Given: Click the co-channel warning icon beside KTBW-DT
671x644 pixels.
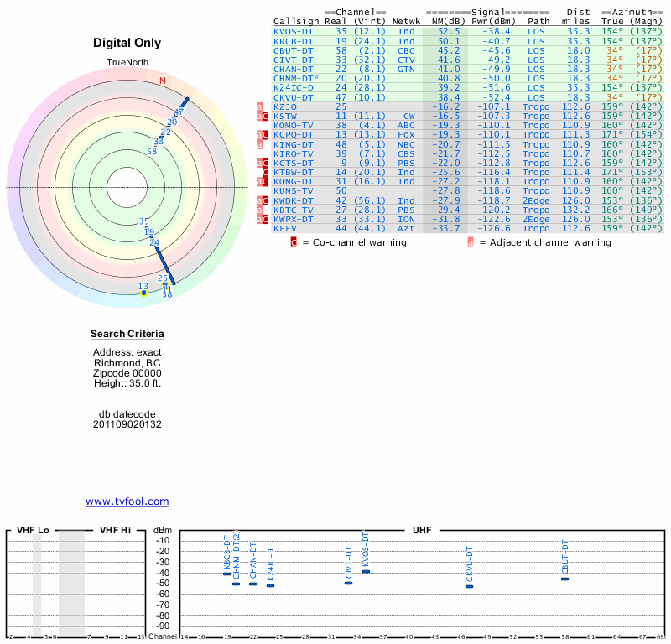Looking at the screenshot, I should pyautogui.click(x=266, y=173).
